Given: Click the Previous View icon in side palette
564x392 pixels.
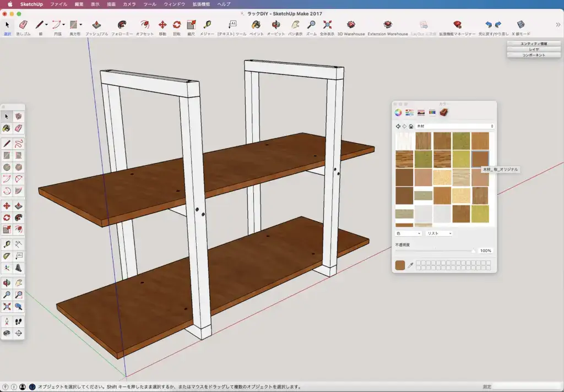Looking at the screenshot, I should pyautogui.click(x=18, y=307).
